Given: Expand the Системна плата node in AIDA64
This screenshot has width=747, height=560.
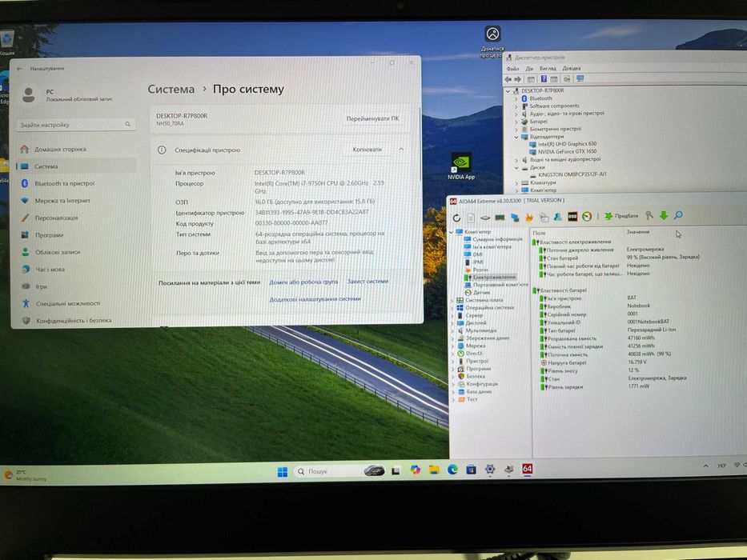Looking at the screenshot, I should coord(452,301).
